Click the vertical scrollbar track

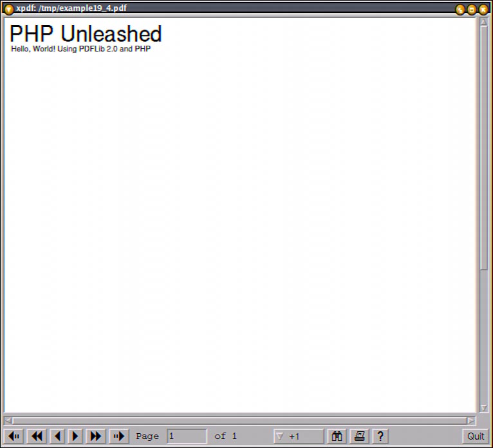(483, 335)
